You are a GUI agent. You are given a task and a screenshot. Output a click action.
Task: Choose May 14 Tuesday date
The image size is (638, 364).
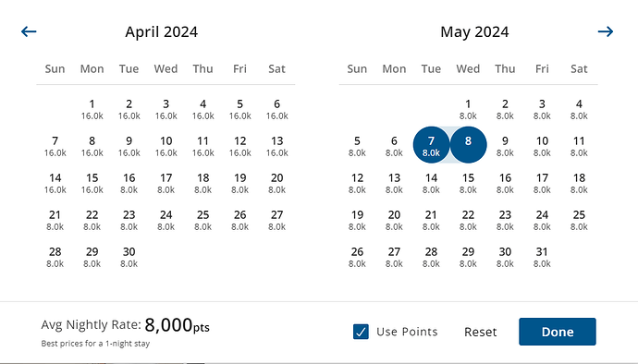point(431,183)
